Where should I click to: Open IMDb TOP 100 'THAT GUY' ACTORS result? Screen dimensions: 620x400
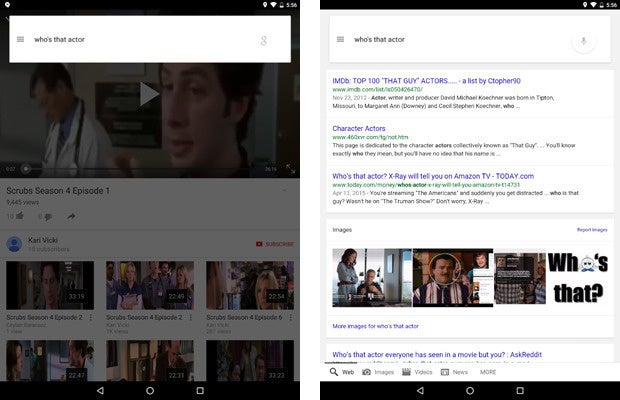(426, 81)
